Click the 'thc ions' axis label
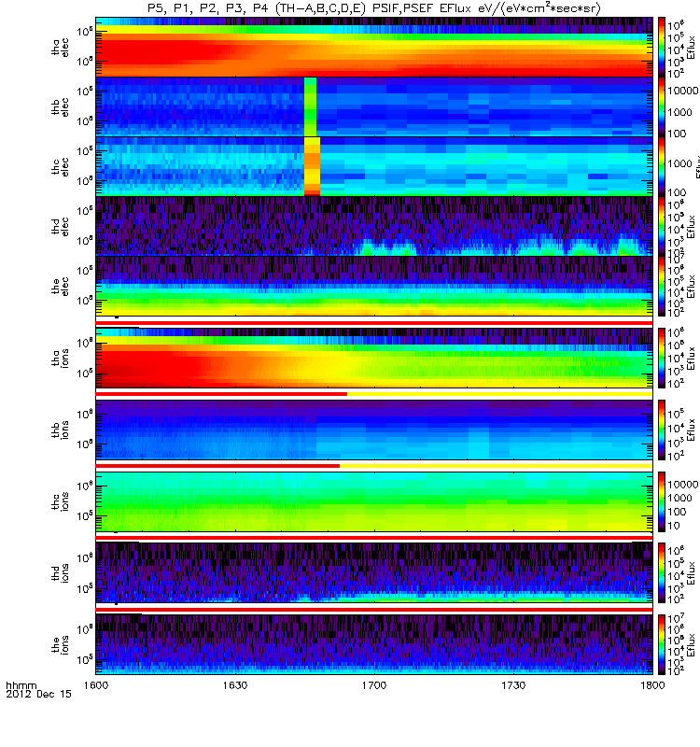 (60, 501)
